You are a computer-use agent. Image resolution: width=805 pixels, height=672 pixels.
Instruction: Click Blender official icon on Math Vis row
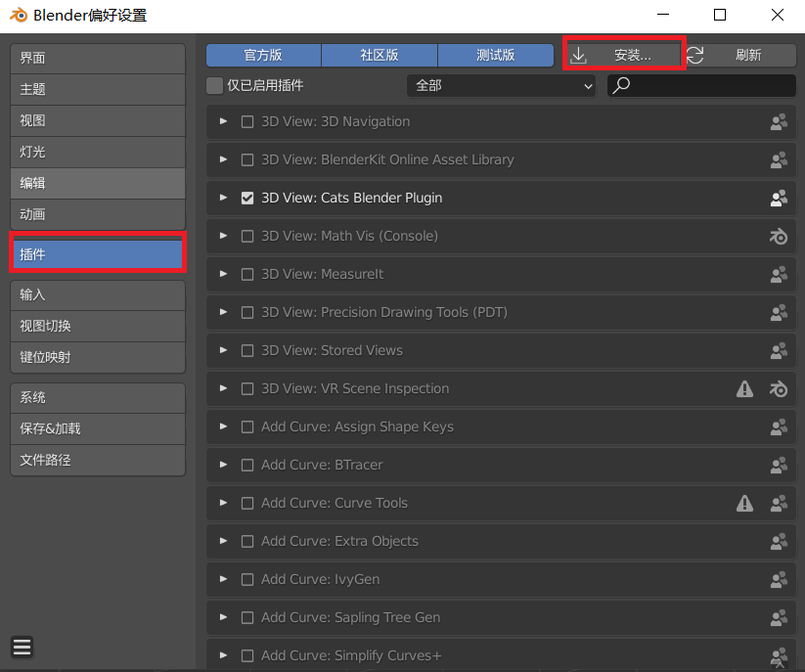779,236
